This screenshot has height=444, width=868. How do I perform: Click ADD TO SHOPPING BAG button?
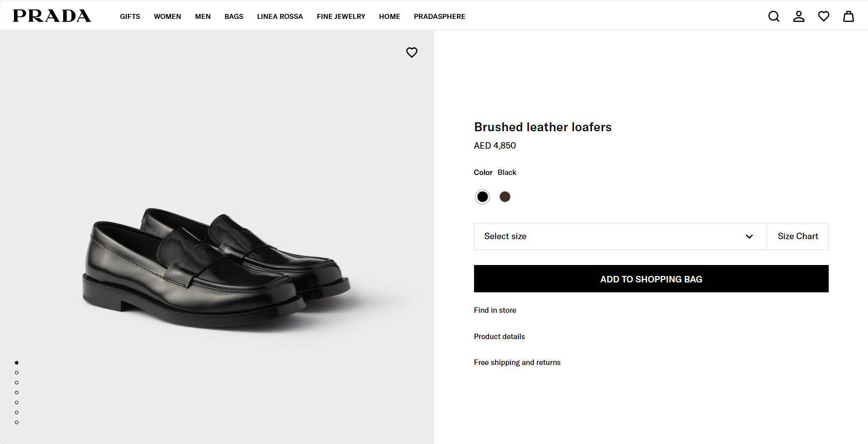point(651,279)
